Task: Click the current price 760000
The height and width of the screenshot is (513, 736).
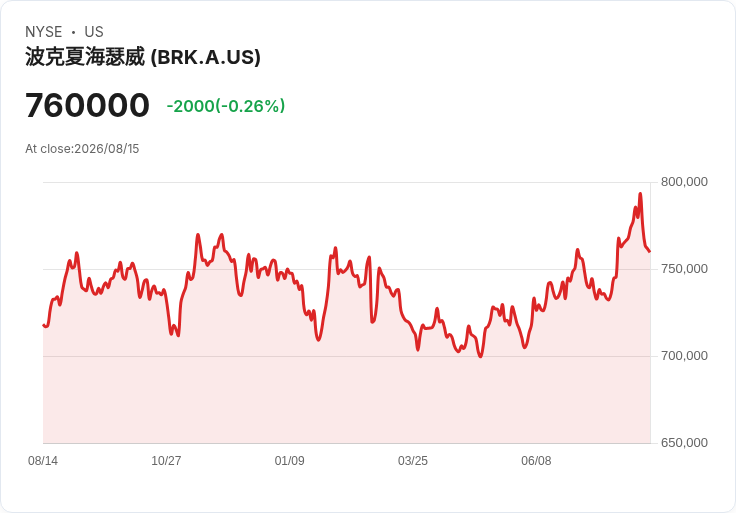Action: (87, 105)
